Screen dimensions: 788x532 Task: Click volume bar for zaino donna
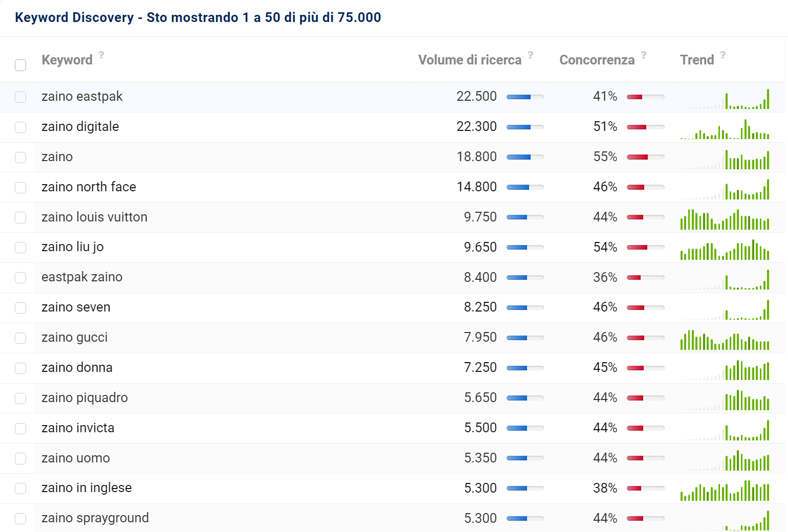[x=525, y=368]
